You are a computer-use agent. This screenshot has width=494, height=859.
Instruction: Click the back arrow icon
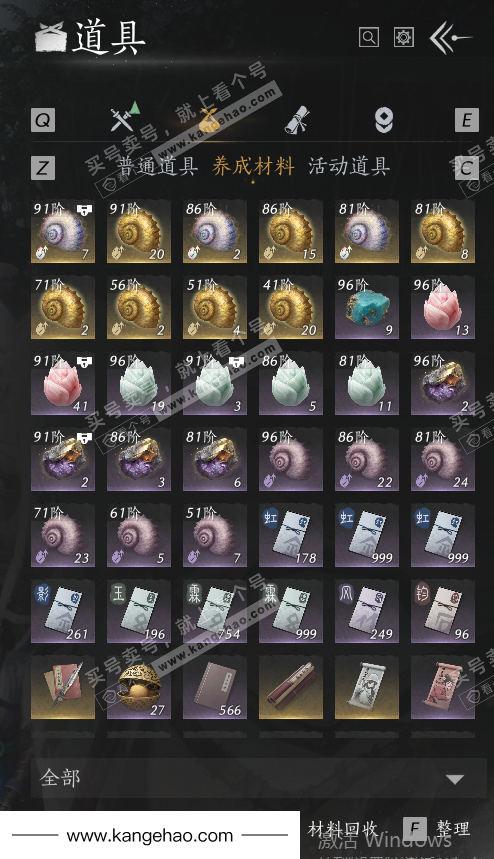tap(450, 37)
